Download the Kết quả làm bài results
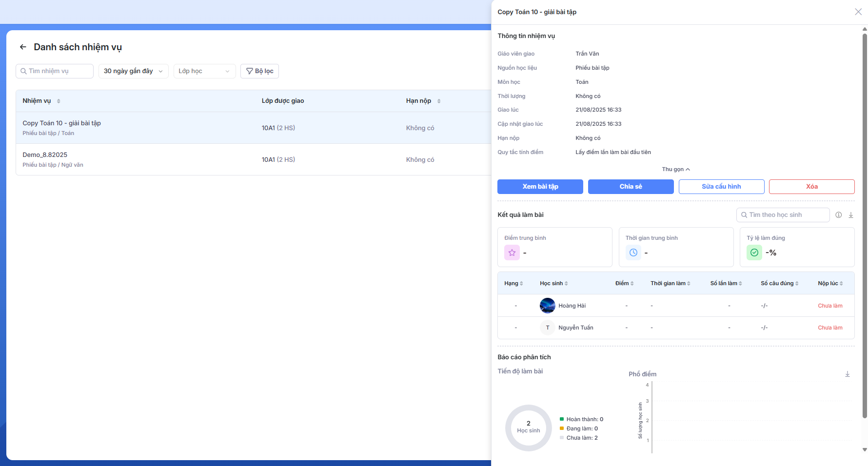The width and height of the screenshot is (868, 466). pyautogui.click(x=850, y=215)
